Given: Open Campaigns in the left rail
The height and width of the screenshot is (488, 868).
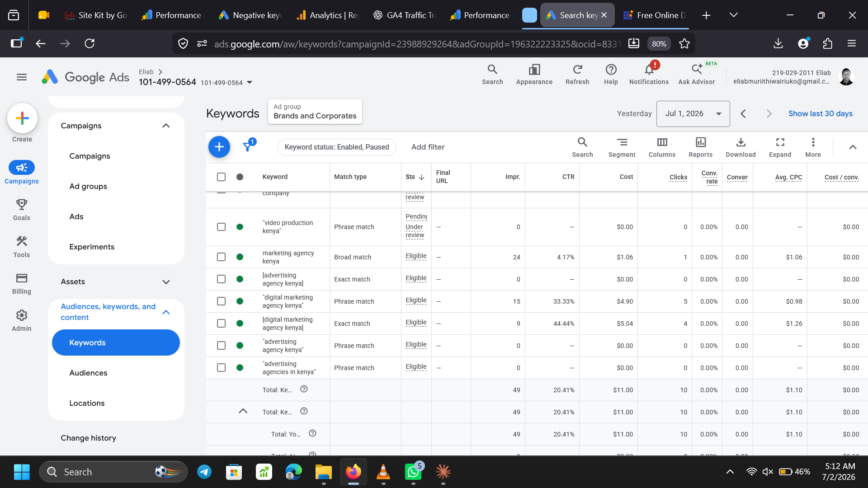Looking at the screenshot, I should (x=22, y=172).
